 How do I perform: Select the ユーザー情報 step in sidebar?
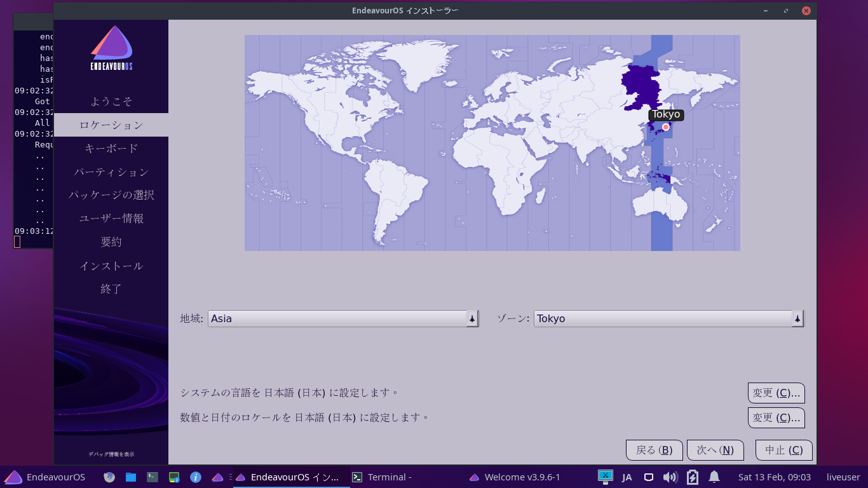click(111, 219)
